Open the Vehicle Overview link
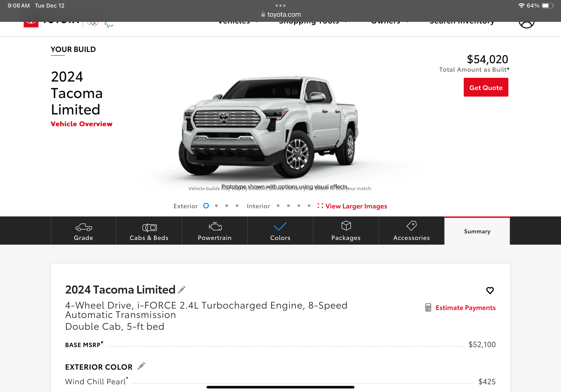Image resolution: width=561 pixels, height=392 pixels. click(x=81, y=124)
